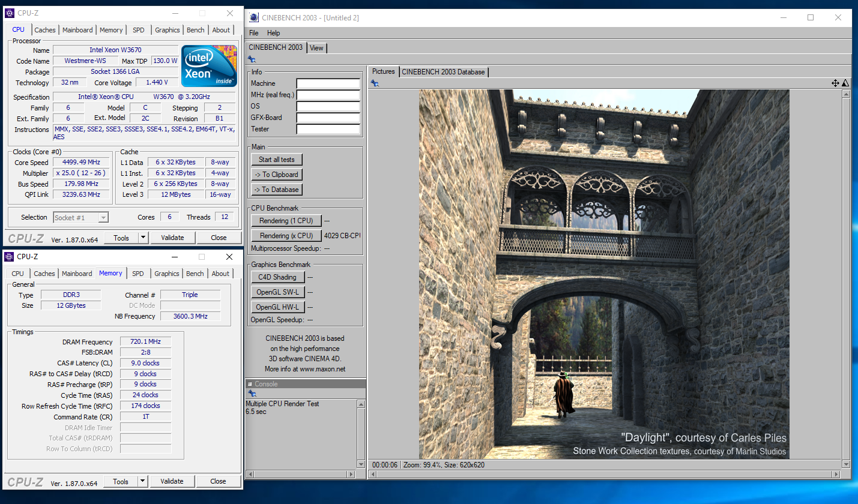Click the move/pan cross-arrow icon in Pictures panel
The image size is (858, 504).
click(835, 83)
